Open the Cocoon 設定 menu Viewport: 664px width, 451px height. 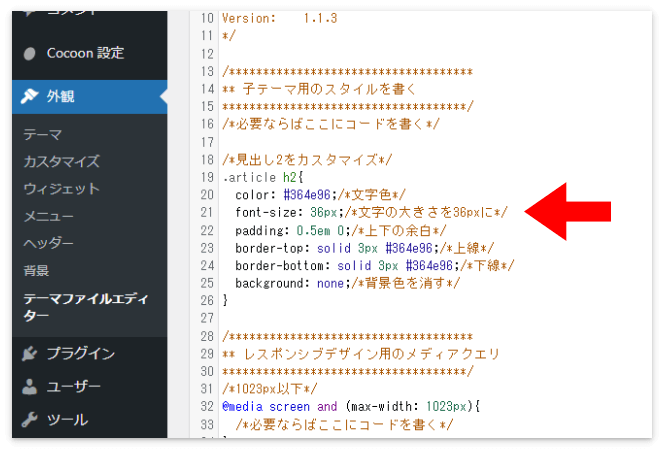tap(90, 53)
